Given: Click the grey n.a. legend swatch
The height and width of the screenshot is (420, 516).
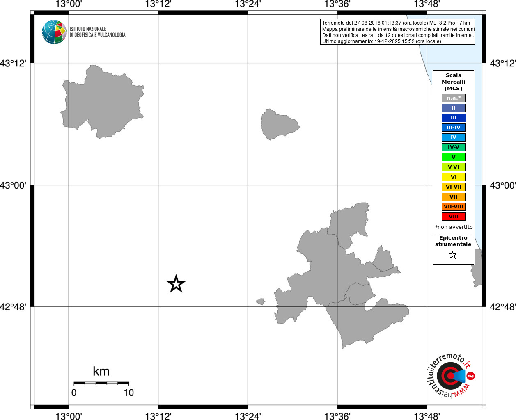Looking at the screenshot, I should click(x=454, y=98).
